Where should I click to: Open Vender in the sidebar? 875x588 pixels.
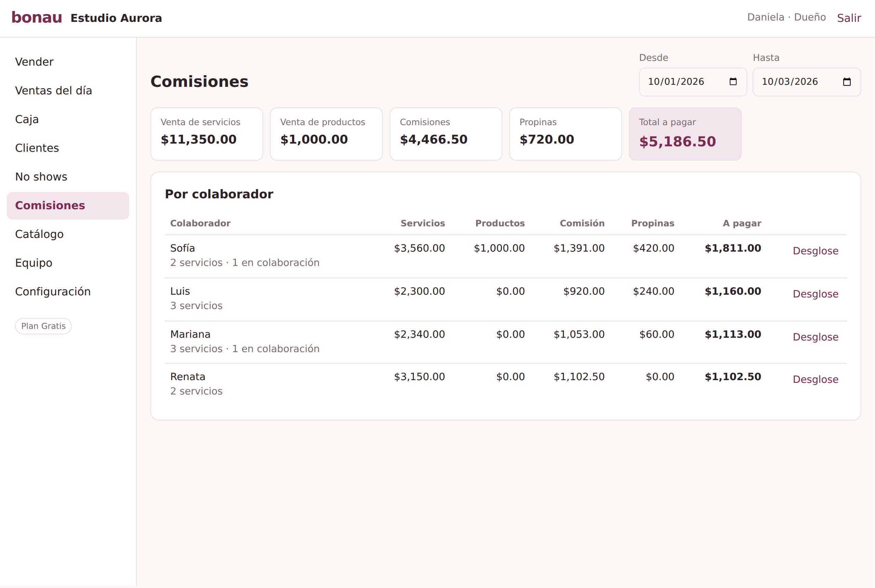[x=68, y=62]
